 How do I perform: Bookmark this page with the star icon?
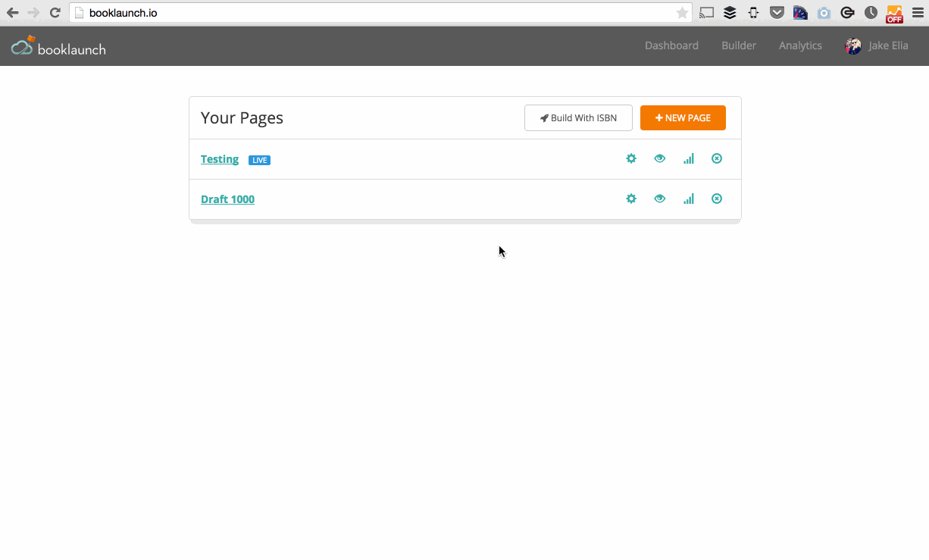(x=682, y=13)
